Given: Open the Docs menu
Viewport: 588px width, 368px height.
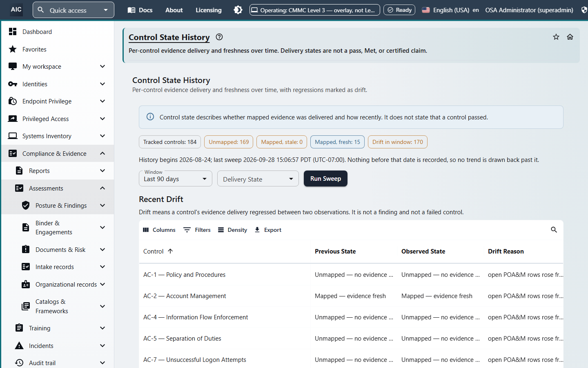Looking at the screenshot, I should click(x=140, y=10).
